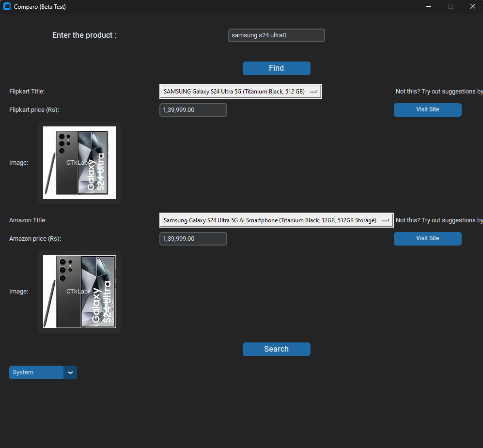The width and height of the screenshot is (483, 448).
Task: Open the Amazon title dropdown
Action: pyautogui.click(x=276, y=220)
